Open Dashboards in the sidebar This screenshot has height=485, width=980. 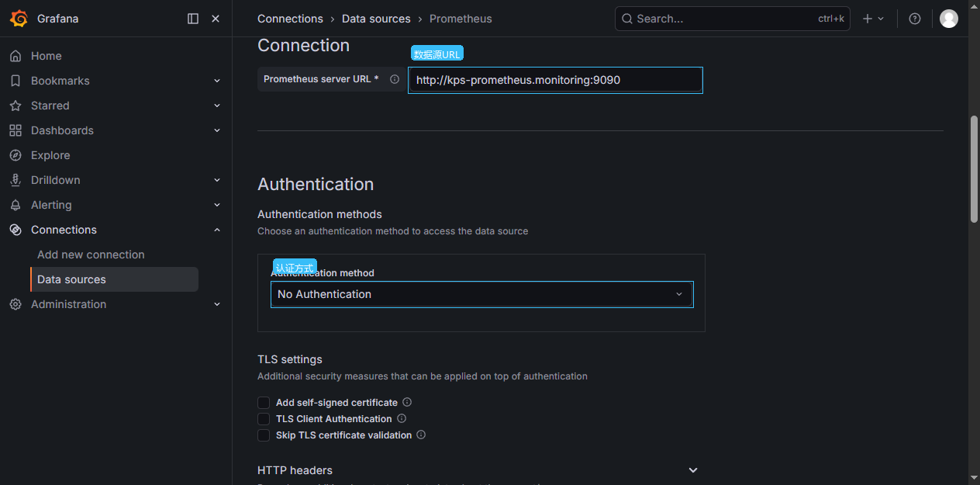tap(62, 130)
